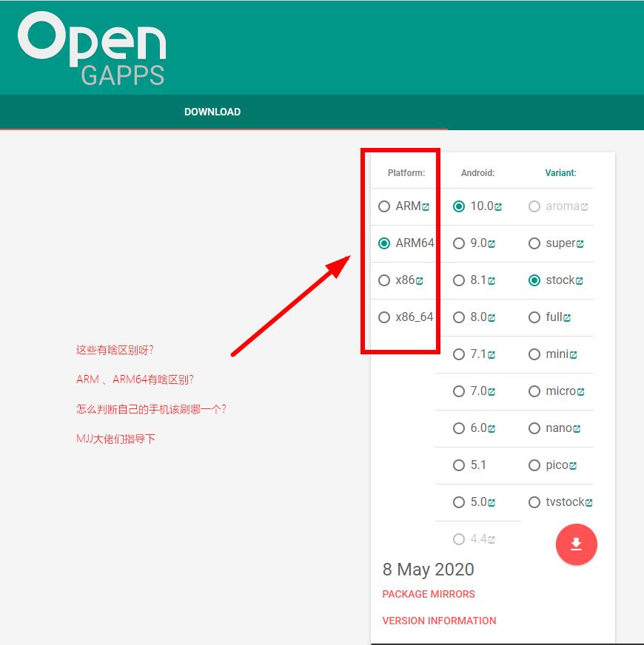
Task: Select the x86 platform radio button
Action: point(384,280)
